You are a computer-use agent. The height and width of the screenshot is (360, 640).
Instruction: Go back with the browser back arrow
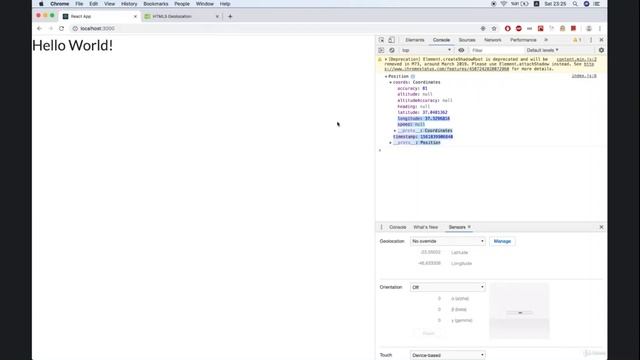click(39, 29)
